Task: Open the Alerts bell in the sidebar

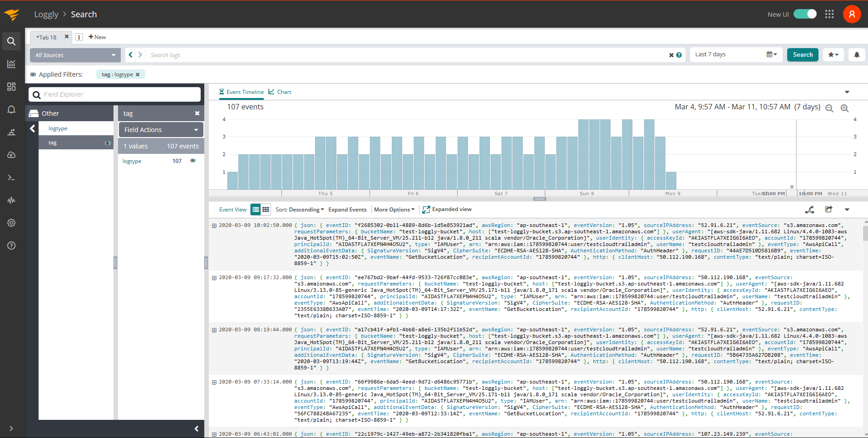Action: click(x=11, y=109)
